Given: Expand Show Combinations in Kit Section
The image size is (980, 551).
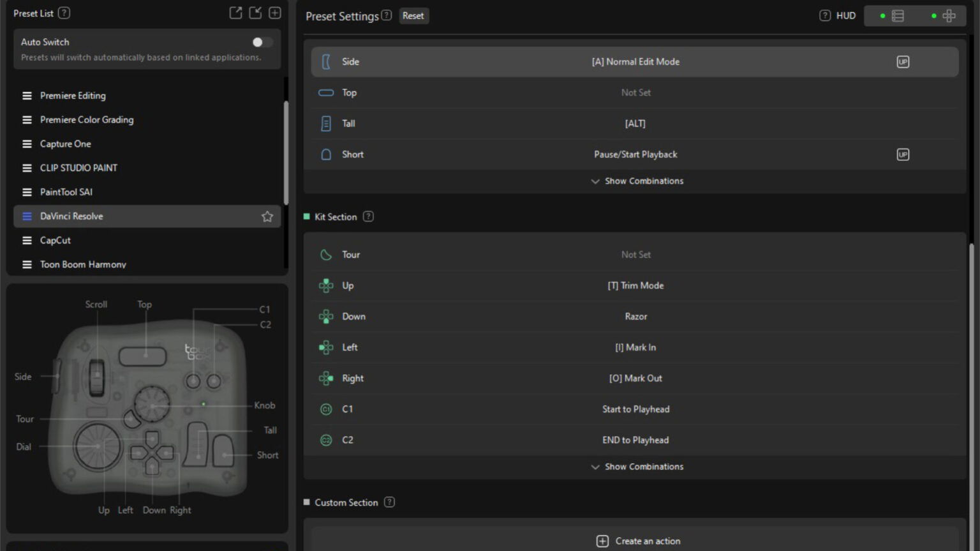Looking at the screenshot, I should (636, 466).
